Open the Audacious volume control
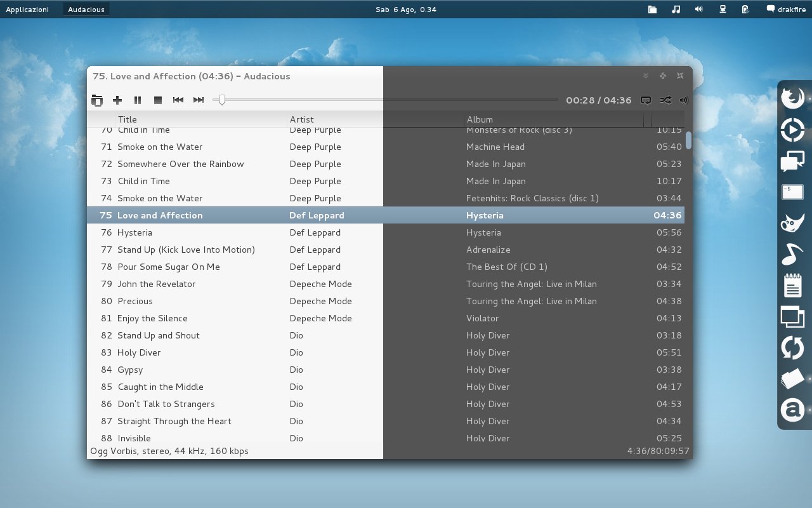The width and height of the screenshot is (812, 508). pos(684,100)
